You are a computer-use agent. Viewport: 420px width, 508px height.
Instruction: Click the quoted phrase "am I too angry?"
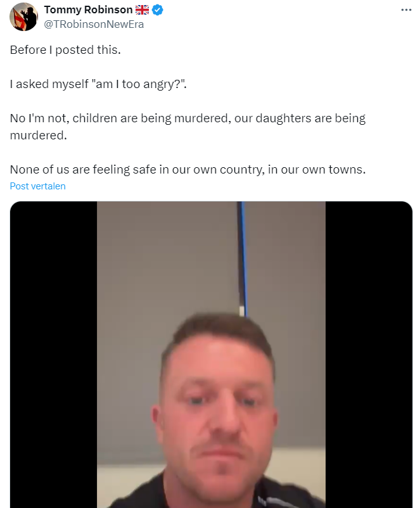point(139,84)
